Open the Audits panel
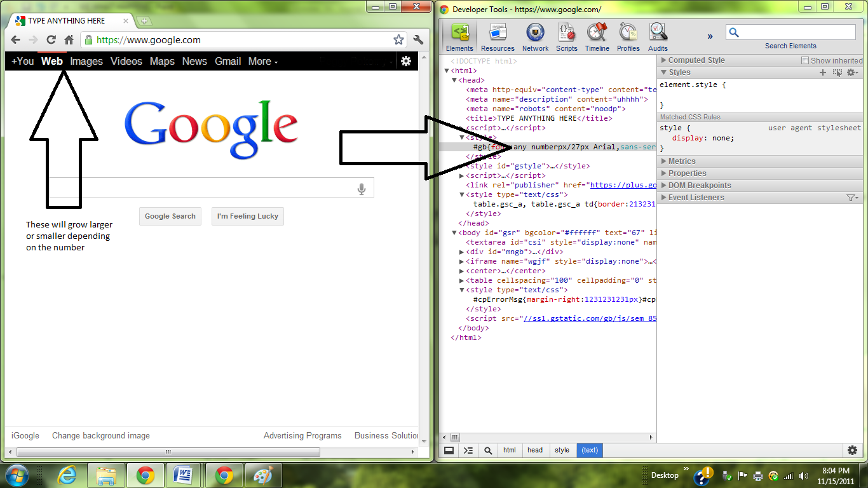This screenshot has height=488, width=868. (x=658, y=37)
